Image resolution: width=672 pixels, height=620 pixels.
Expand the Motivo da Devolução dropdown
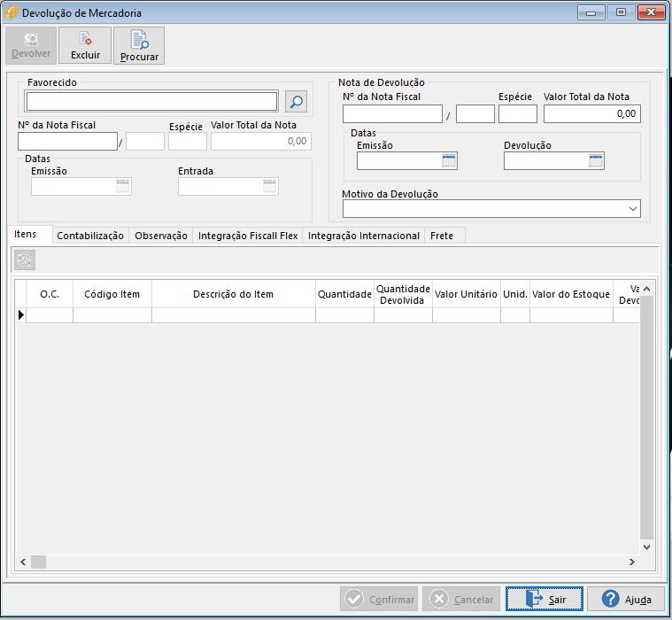pos(632,209)
